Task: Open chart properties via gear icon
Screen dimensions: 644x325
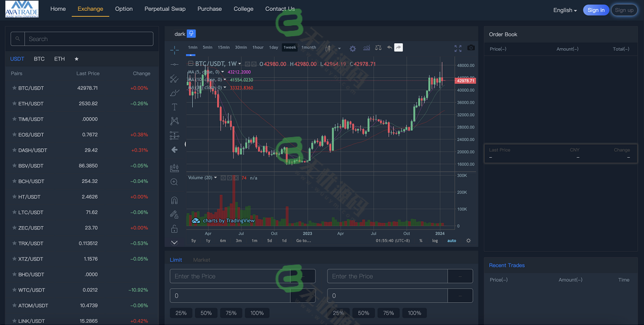Action: [353, 48]
